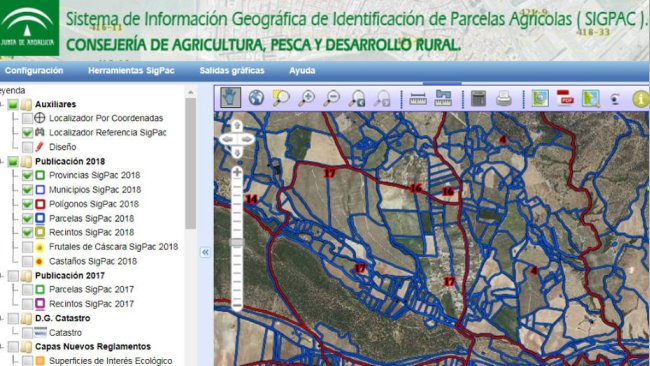Enable the Catastro layer checkbox
The height and width of the screenshot is (366, 650).
coord(27,332)
